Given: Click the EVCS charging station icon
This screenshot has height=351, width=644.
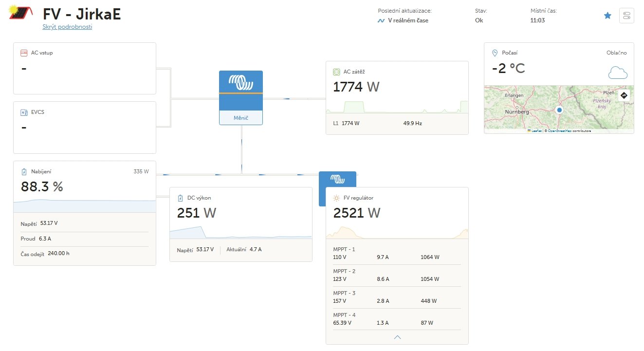Looking at the screenshot, I should coord(23,112).
